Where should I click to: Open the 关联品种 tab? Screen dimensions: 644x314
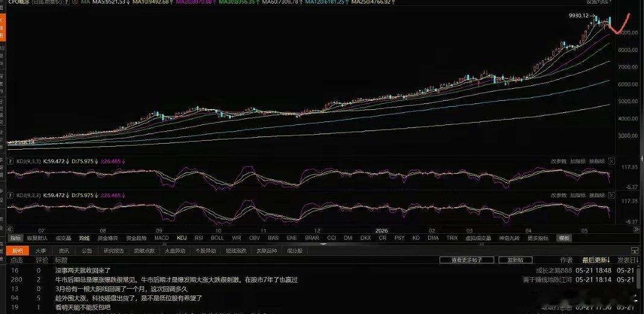[x=267, y=250]
